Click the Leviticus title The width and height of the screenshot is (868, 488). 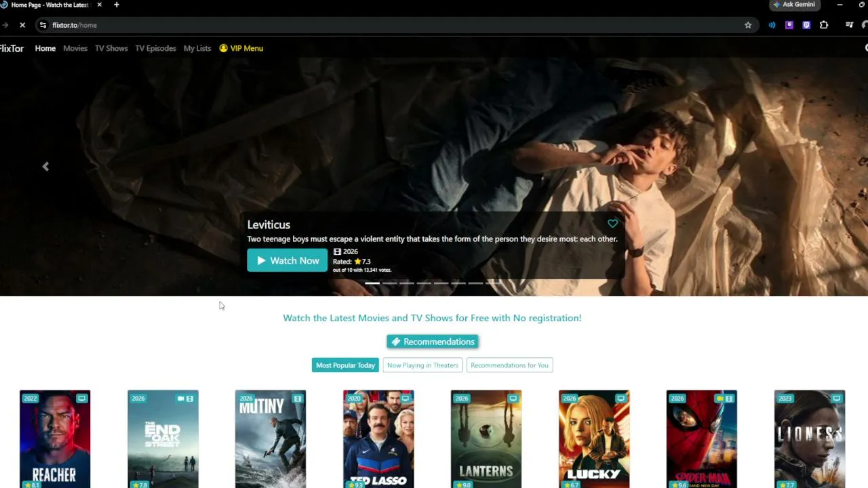[269, 224]
